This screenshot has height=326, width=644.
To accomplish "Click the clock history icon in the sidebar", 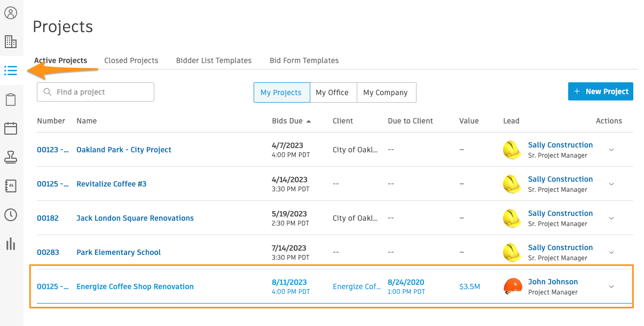I will click(x=11, y=214).
